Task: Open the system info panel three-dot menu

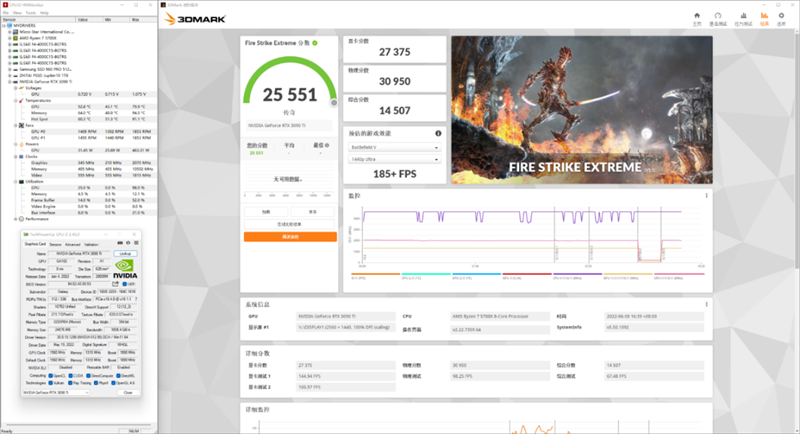Action: tap(706, 304)
